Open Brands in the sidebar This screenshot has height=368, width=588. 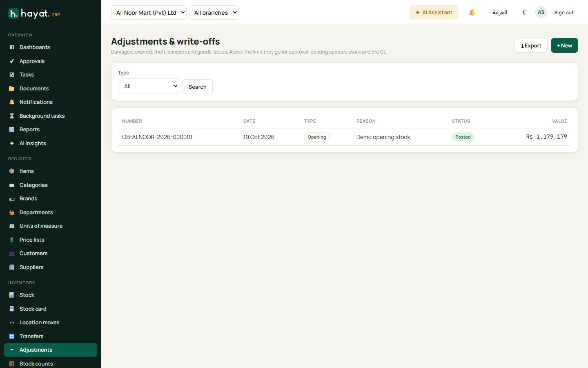coord(51,199)
